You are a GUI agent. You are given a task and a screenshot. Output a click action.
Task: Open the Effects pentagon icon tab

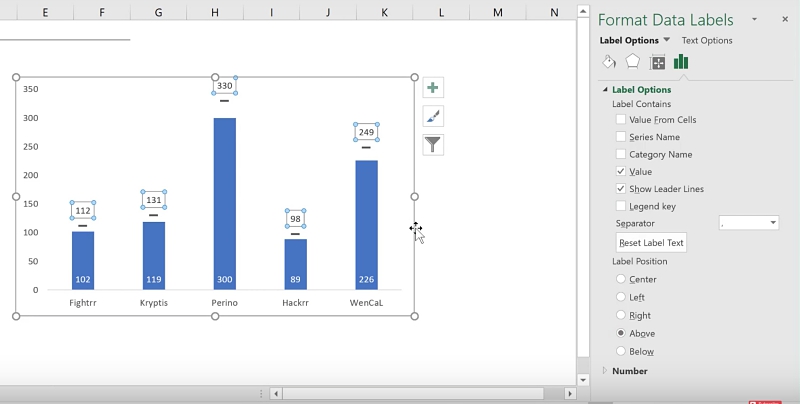[633, 62]
